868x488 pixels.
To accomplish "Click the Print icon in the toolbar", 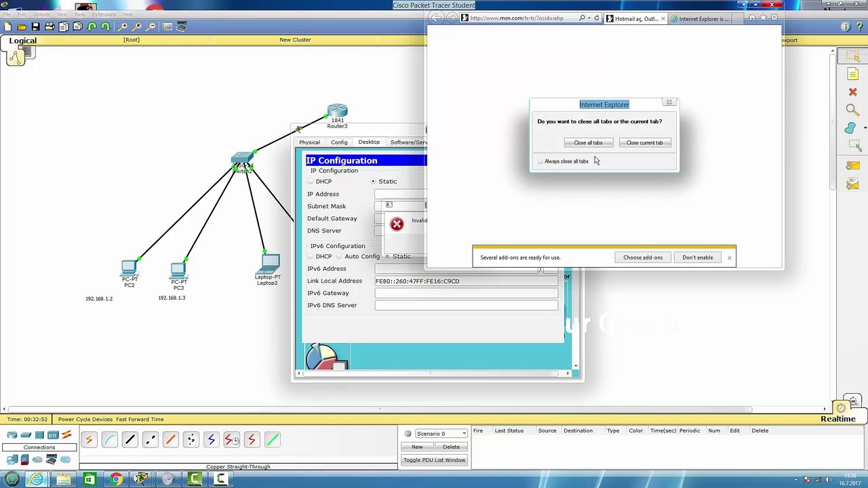I will coord(50,26).
